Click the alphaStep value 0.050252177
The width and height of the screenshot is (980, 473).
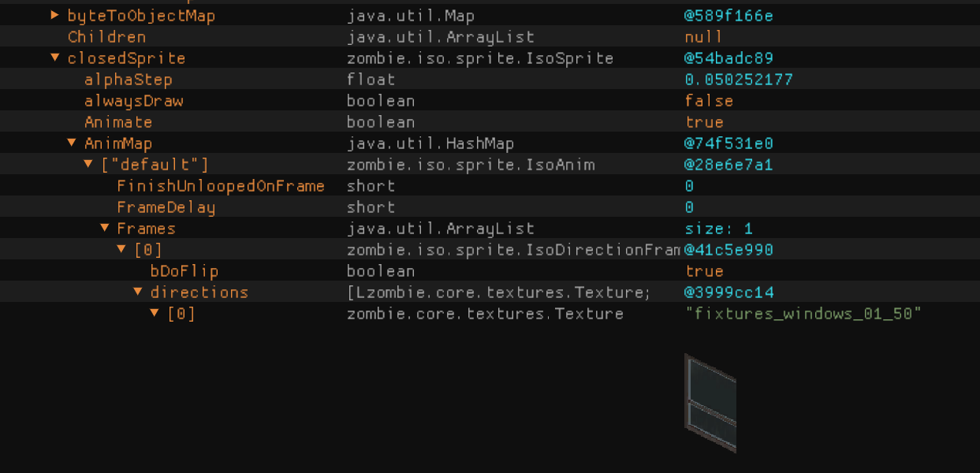pyautogui.click(x=738, y=80)
